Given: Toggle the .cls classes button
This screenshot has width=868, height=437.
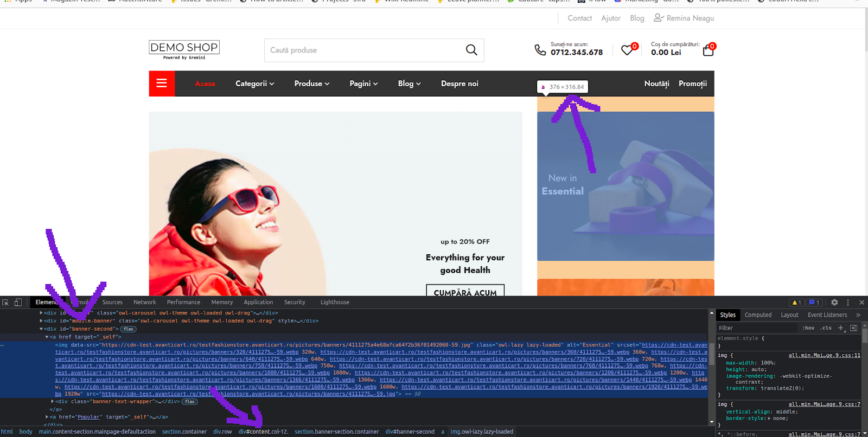Looking at the screenshot, I should [x=826, y=328].
